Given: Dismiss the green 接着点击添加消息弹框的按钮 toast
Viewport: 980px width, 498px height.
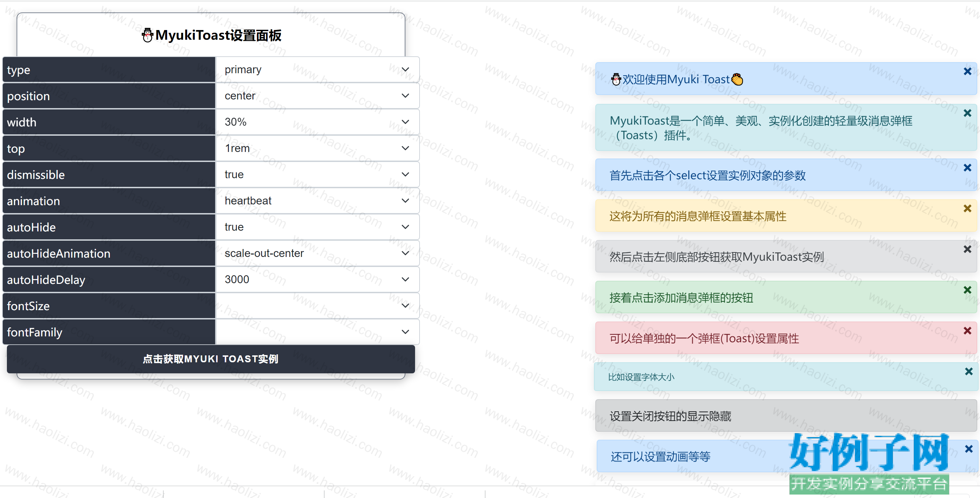Looking at the screenshot, I should click(968, 290).
